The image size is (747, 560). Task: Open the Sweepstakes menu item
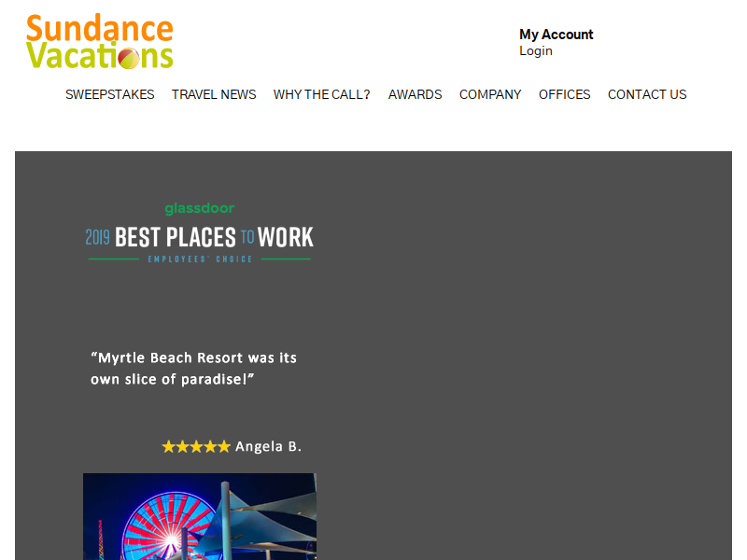[109, 94]
